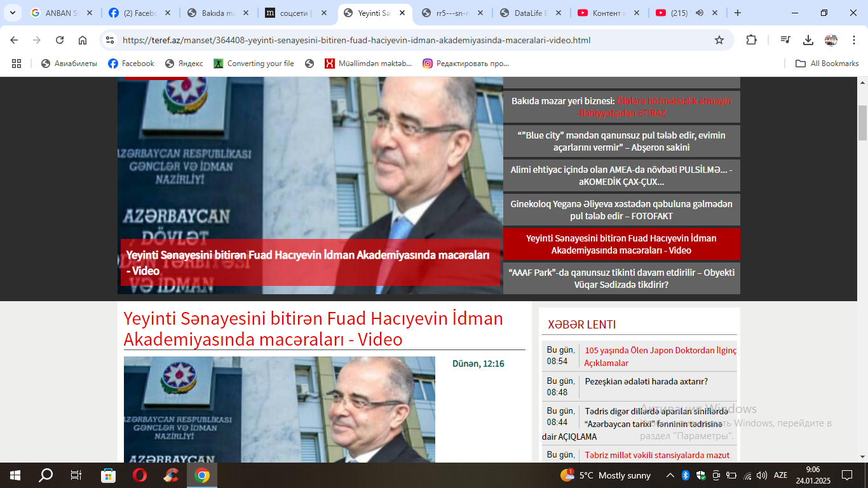Open 105 yaşında Ölən Japon Doktordan news
Viewport: 868px width, 488px height.
660,356
